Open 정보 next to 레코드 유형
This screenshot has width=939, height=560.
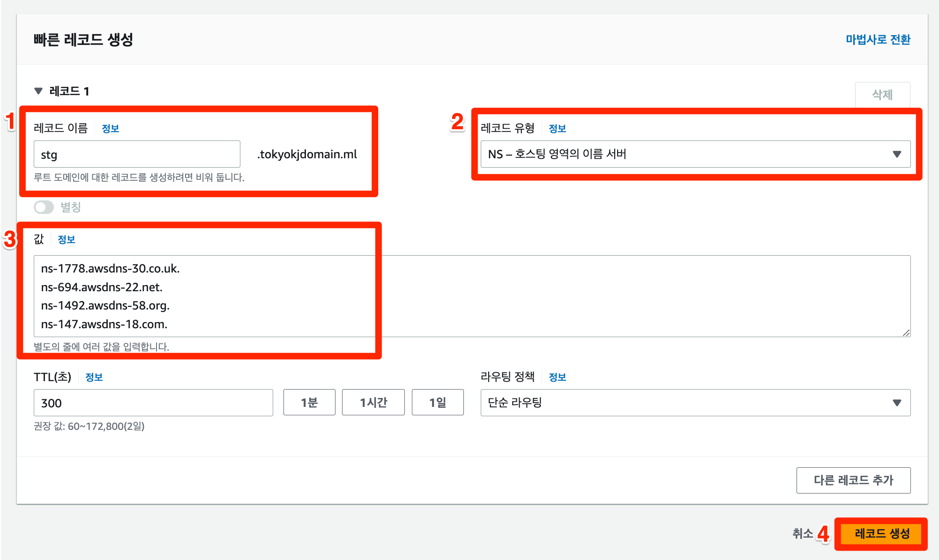pyautogui.click(x=557, y=128)
